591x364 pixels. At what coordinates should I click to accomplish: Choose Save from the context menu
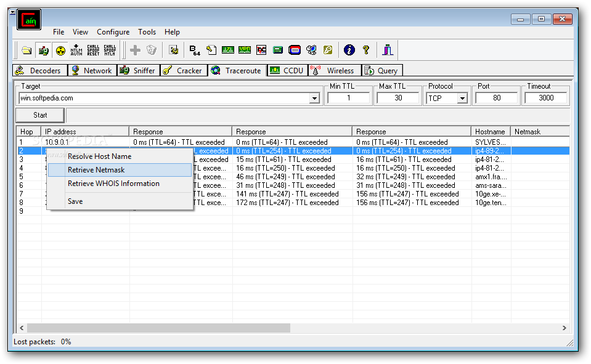coord(120,201)
